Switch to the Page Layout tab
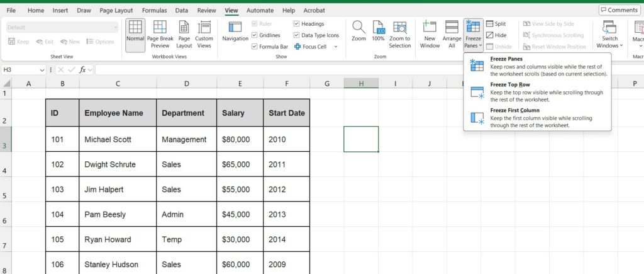This screenshot has height=274, width=644. tap(116, 10)
